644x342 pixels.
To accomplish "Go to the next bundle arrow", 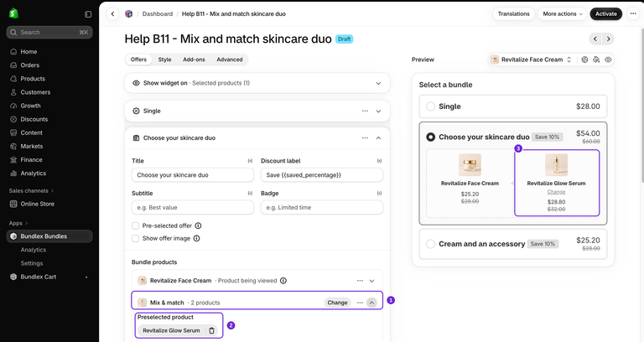I will [608, 39].
